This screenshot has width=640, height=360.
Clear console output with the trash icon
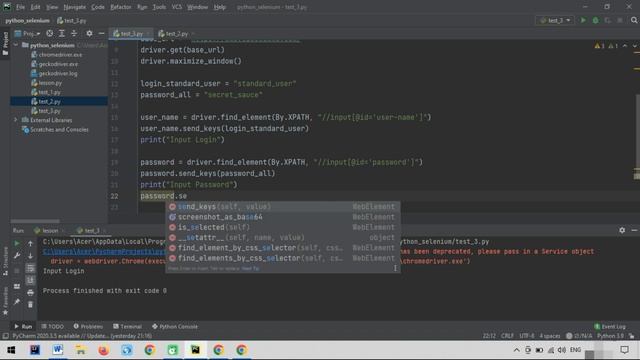click(x=30, y=304)
